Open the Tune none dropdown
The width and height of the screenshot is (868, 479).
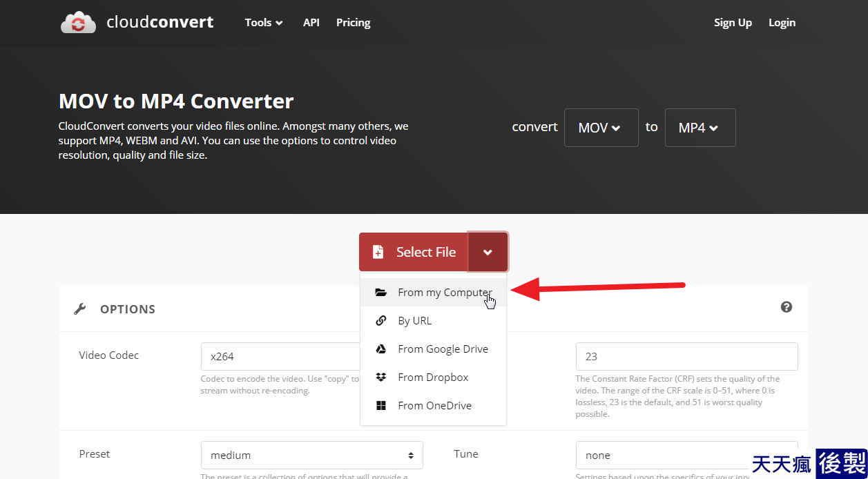[686, 456]
